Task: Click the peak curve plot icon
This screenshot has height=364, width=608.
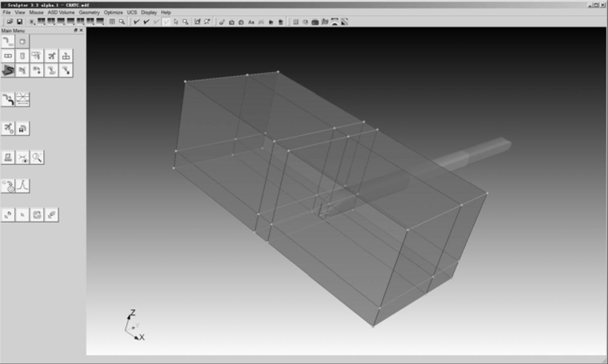Action: (22, 186)
